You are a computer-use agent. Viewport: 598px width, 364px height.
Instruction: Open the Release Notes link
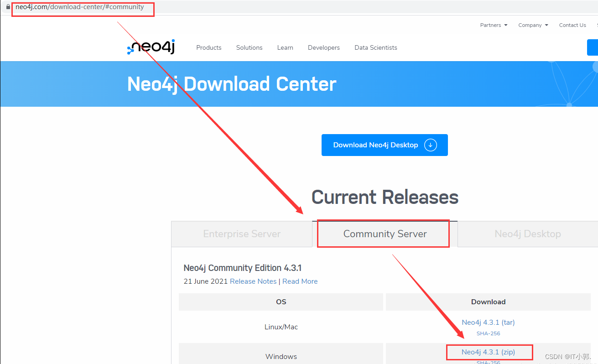coord(253,281)
